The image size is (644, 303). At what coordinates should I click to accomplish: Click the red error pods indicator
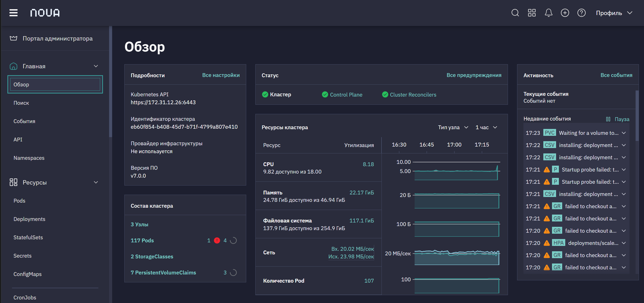[217, 241]
